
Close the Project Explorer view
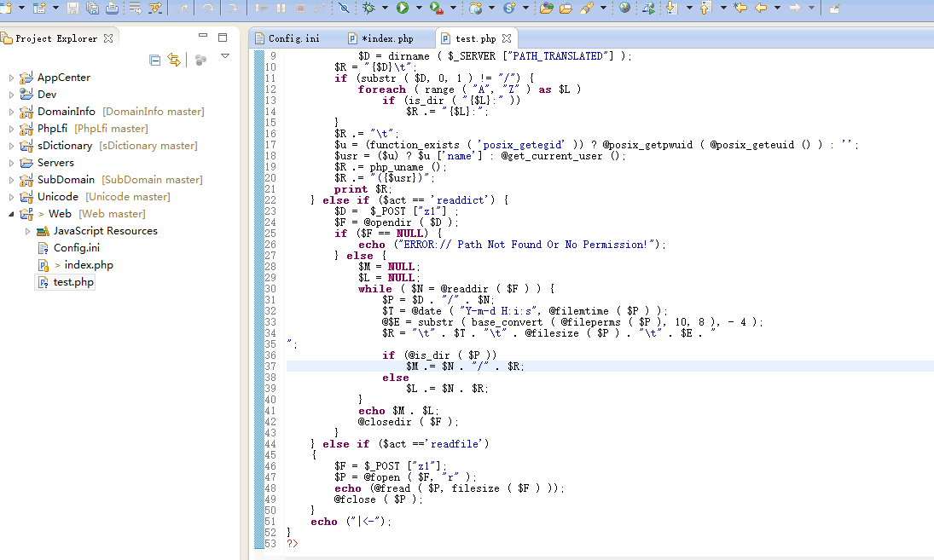[108, 38]
